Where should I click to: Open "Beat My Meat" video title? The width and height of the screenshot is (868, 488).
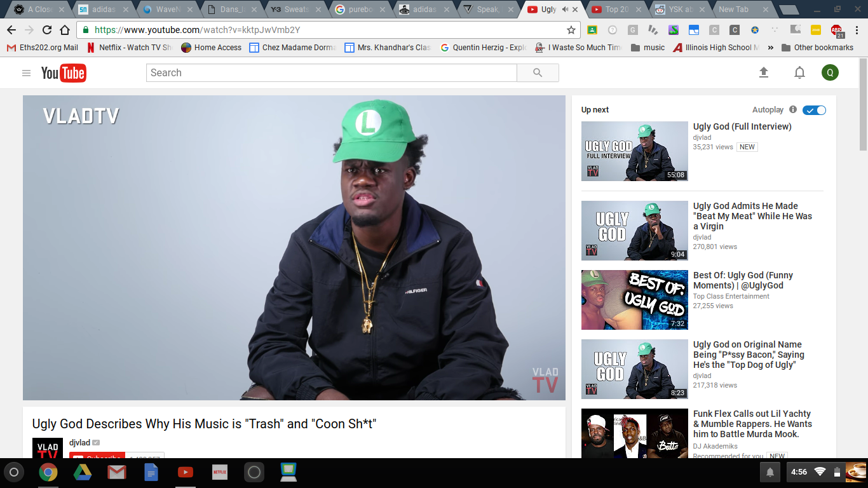tap(752, 216)
